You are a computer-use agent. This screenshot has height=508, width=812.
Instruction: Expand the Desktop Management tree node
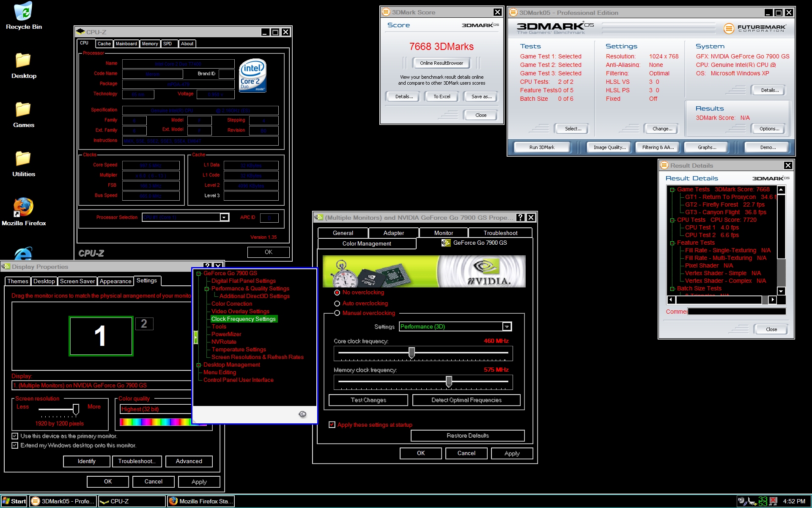pos(198,365)
